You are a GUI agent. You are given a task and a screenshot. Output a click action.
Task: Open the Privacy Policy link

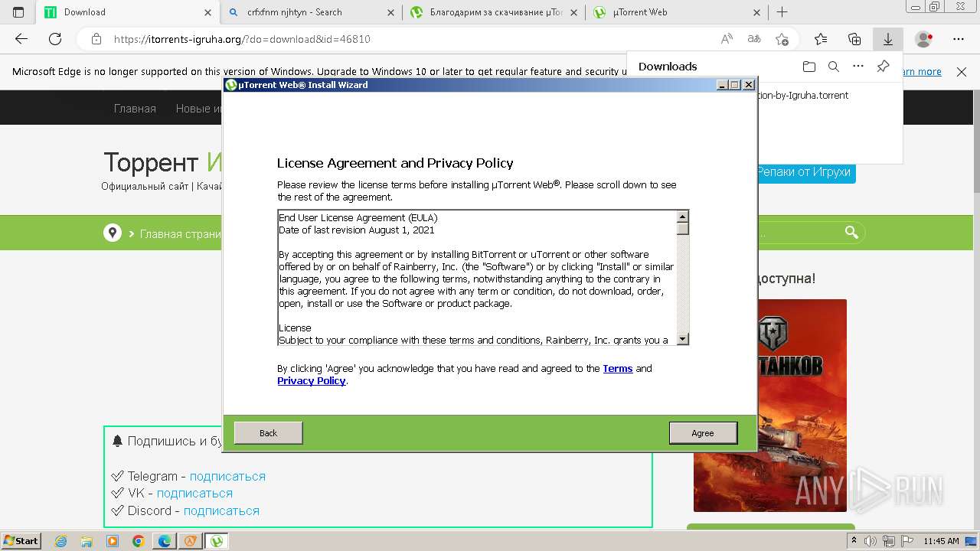(312, 381)
